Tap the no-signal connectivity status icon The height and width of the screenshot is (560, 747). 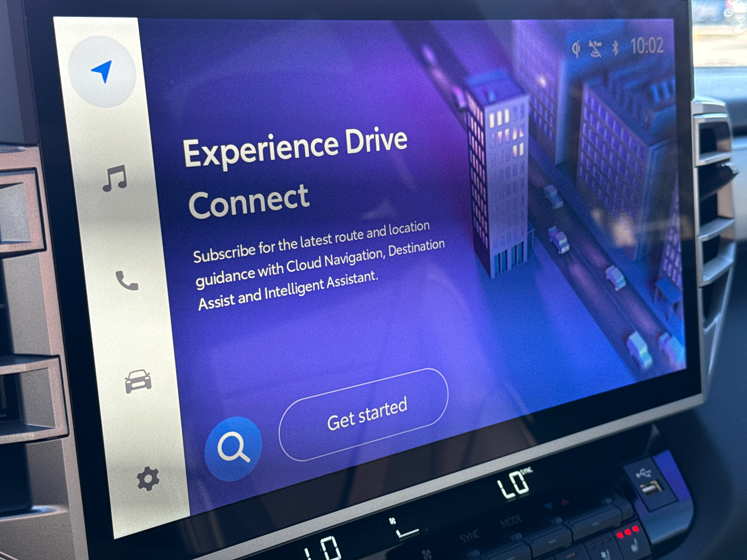595,49
